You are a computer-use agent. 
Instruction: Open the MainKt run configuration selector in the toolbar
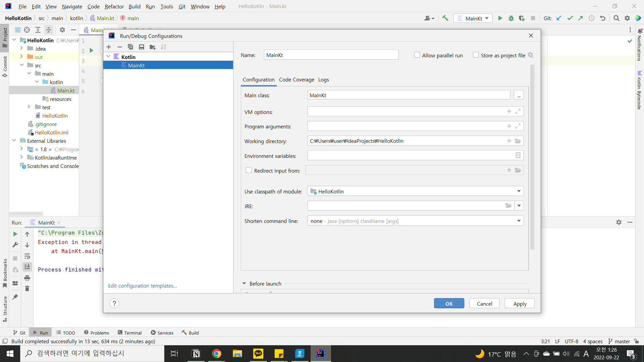pyautogui.click(x=473, y=18)
